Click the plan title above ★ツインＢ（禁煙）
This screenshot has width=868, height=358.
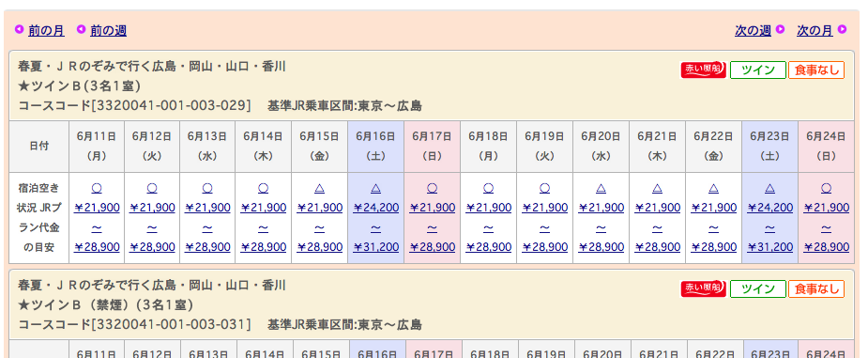coord(152,286)
